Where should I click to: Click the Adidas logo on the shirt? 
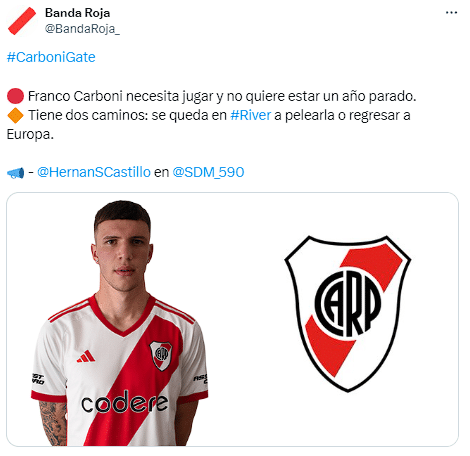(86, 356)
